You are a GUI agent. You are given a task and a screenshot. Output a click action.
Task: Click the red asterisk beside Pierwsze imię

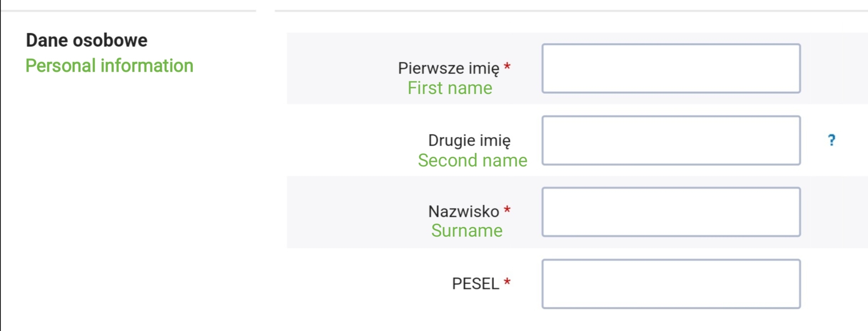[507, 67]
